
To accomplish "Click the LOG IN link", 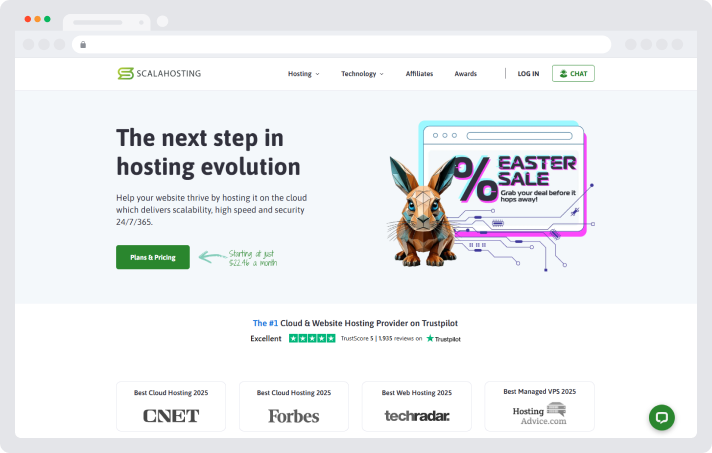I will tap(528, 74).
